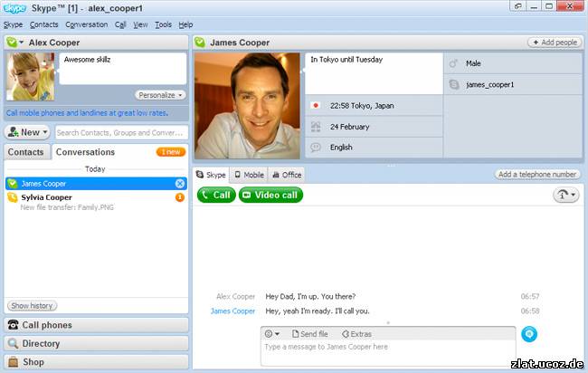Click the Skype icon beside james_cooper1
Image resolution: width=588 pixels, height=373 pixels.
coord(454,84)
